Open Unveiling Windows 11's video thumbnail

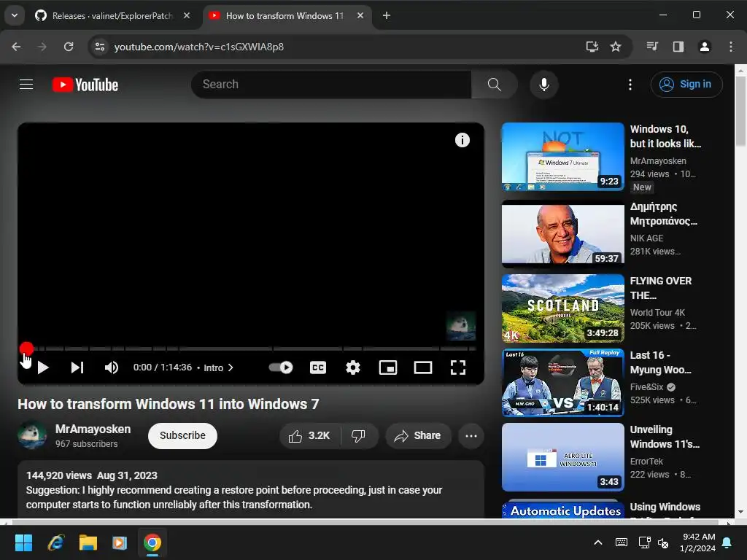[562, 457]
